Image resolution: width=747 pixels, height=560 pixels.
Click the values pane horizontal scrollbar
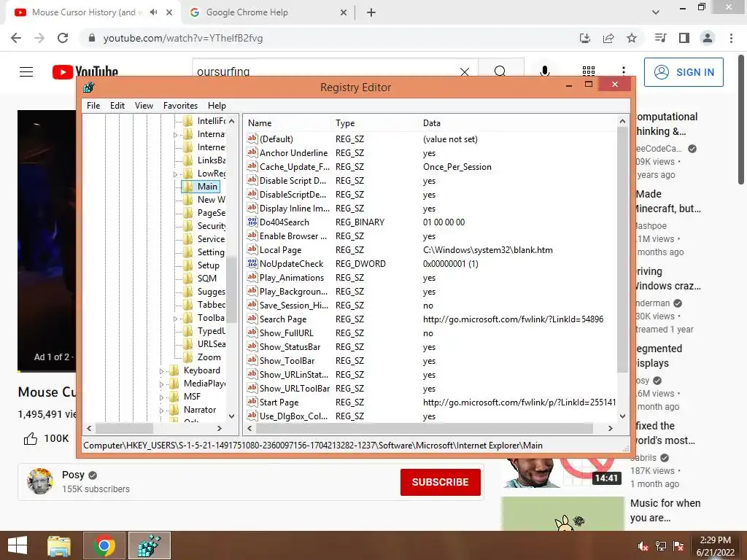pos(424,428)
